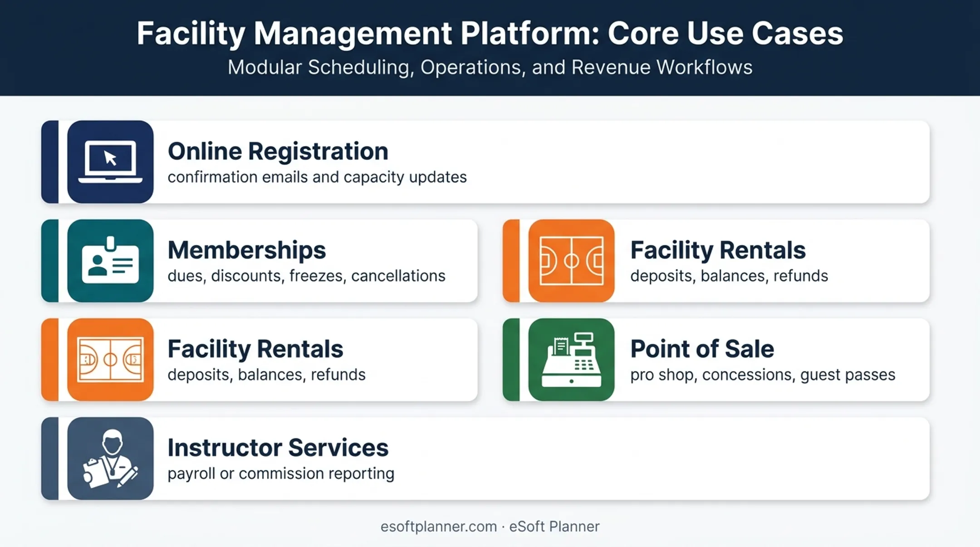Select the Instructor Services heading
This screenshot has width=980, height=547.
[278, 448]
